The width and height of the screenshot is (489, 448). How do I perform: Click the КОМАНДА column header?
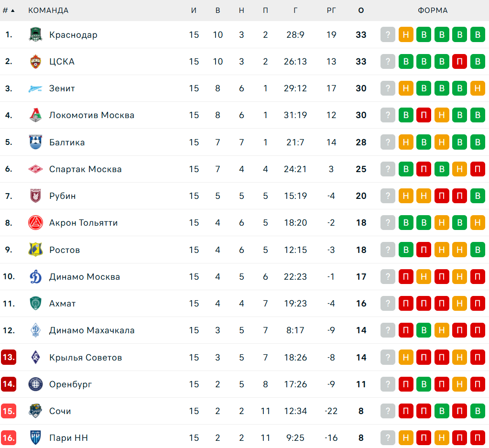coord(48,11)
